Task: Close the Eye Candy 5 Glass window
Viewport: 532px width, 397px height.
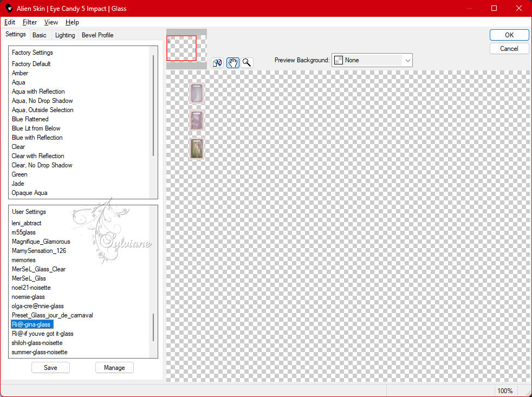Action: pyautogui.click(x=519, y=8)
